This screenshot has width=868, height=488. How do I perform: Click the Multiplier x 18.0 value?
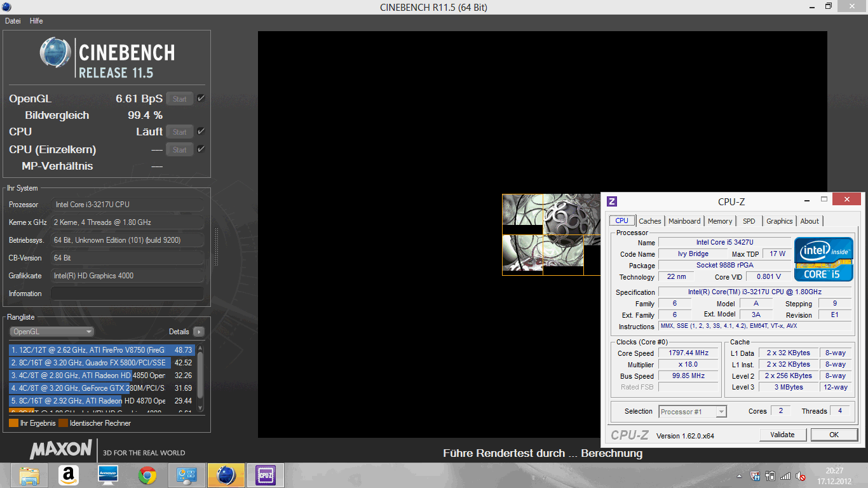688,365
